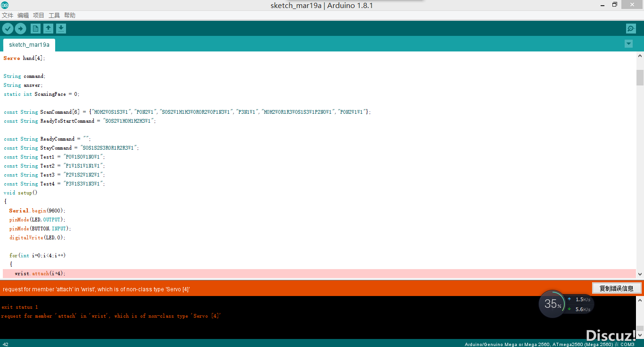Image resolution: width=644 pixels, height=347 pixels.
Task: Click the ScanCommand[6] array declaration line
Action: tap(187, 112)
